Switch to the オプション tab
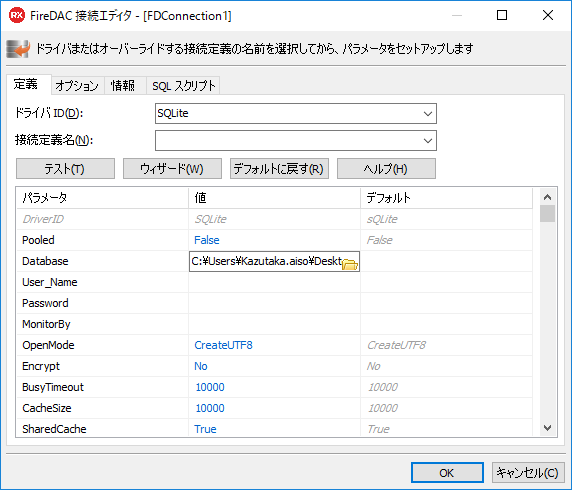 pos(77,86)
